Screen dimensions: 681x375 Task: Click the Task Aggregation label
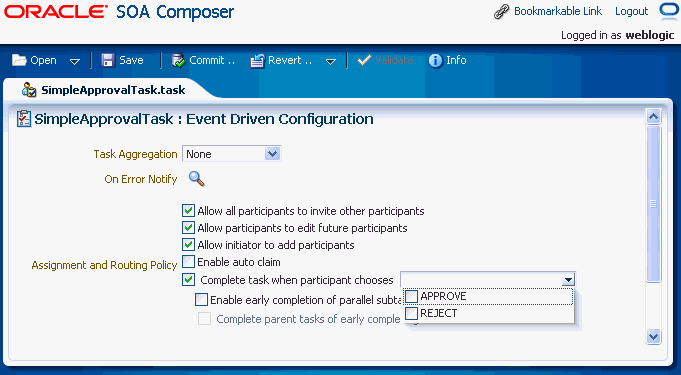pyautogui.click(x=135, y=154)
